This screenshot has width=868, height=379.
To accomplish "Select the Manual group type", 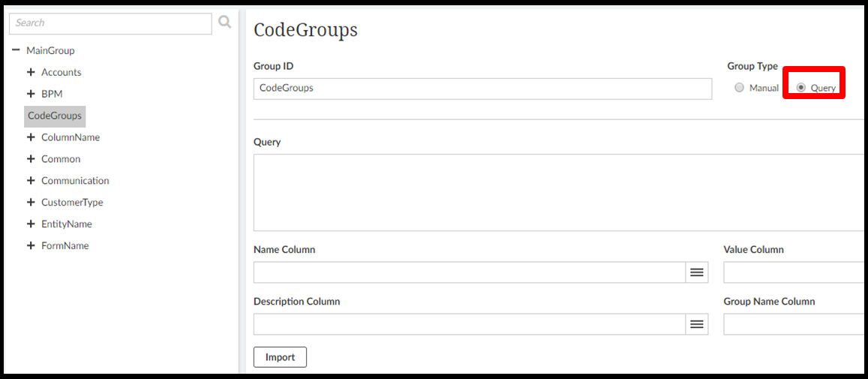I will tap(740, 88).
